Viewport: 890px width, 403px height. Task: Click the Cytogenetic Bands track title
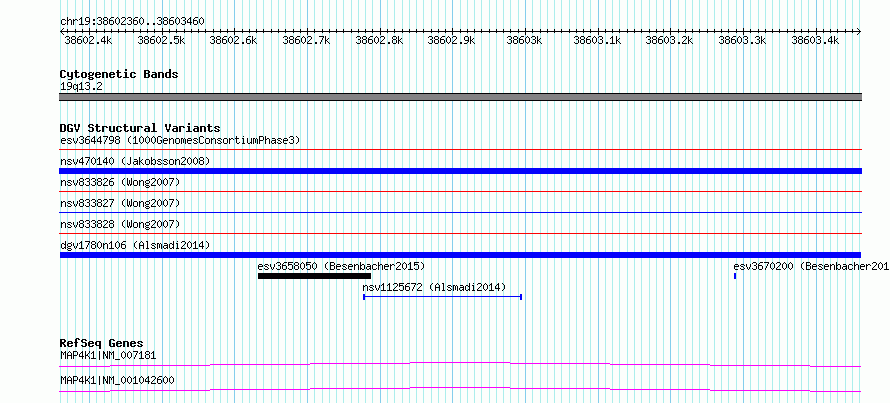click(x=119, y=74)
